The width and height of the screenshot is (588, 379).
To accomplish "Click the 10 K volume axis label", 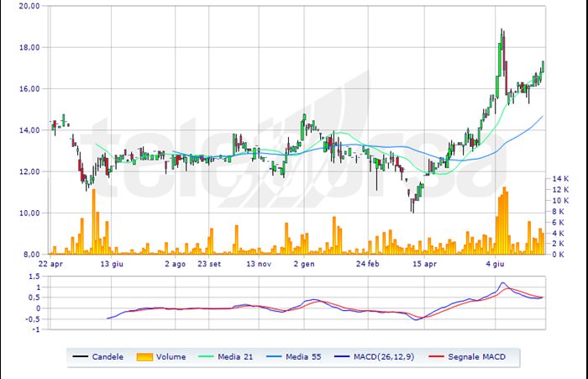I will (560, 200).
